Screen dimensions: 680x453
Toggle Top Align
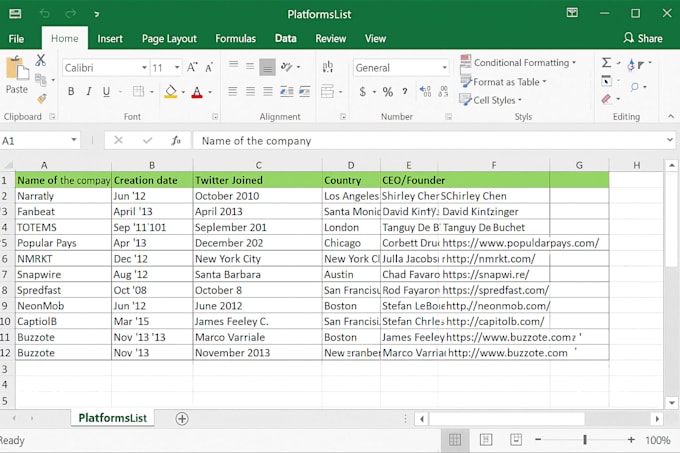[233, 65]
